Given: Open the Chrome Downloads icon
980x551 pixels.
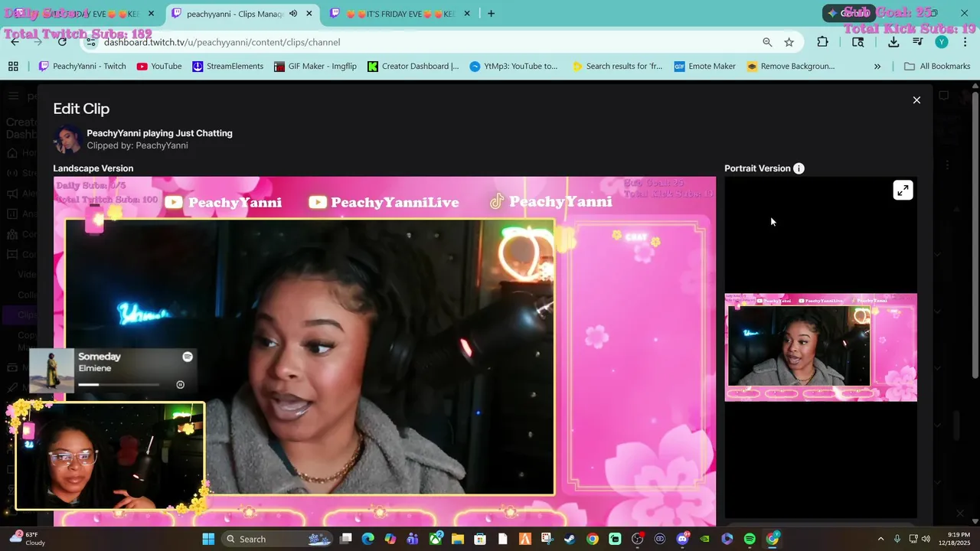Looking at the screenshot, I should 893,42.
